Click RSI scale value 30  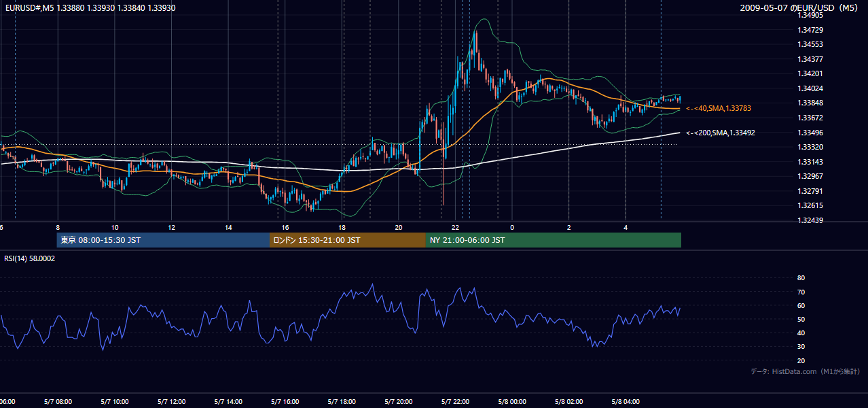801,347
